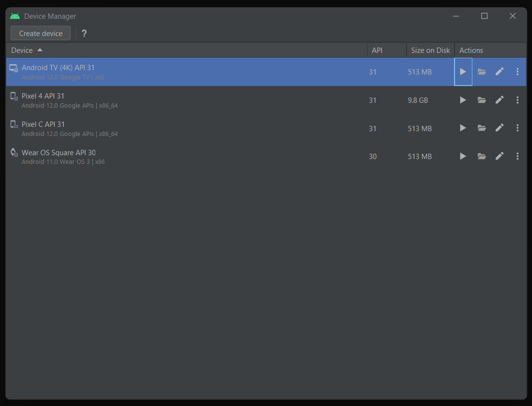This screenshot has height=406, width=532.
Task: Select the phone icon beside Pixel 4 API 31
Action: (x=14, y=96)
